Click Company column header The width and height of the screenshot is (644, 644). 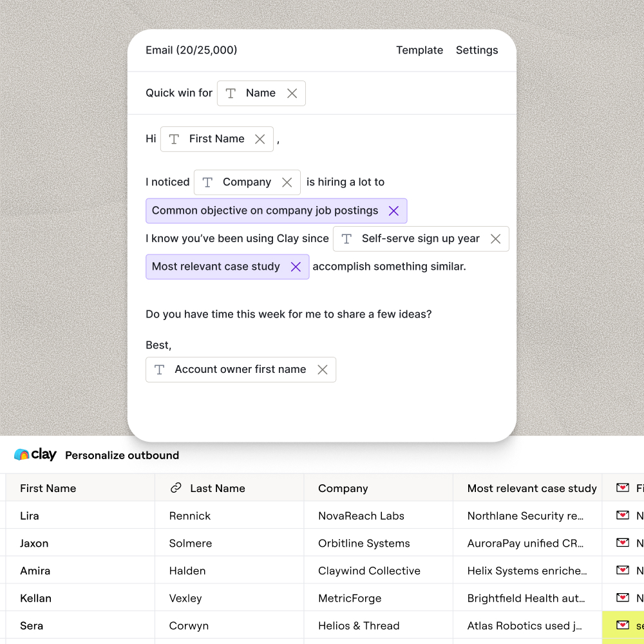[x=379, y=488]
